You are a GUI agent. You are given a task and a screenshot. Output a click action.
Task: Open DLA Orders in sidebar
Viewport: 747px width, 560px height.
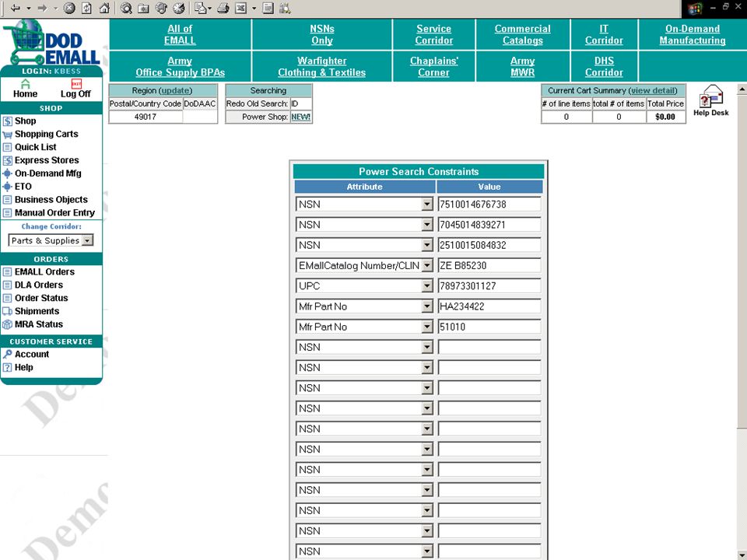coord(39,285)
